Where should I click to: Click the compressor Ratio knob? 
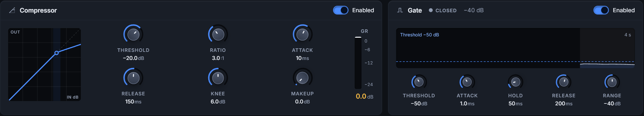pos(218,34)
